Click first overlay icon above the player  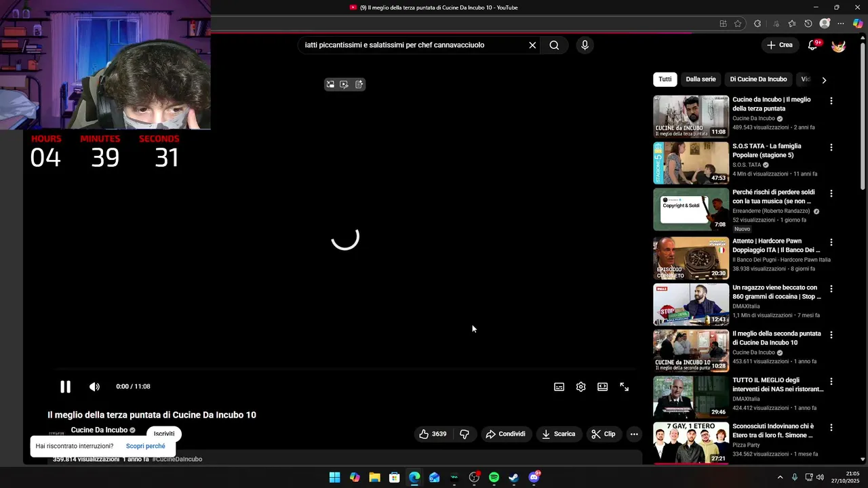(330, 85)
